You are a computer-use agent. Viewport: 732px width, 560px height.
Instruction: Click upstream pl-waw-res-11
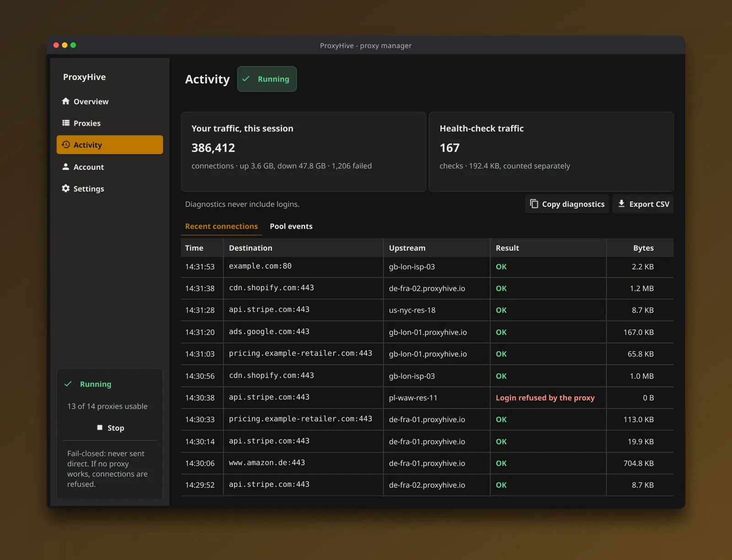coord(413,398)
